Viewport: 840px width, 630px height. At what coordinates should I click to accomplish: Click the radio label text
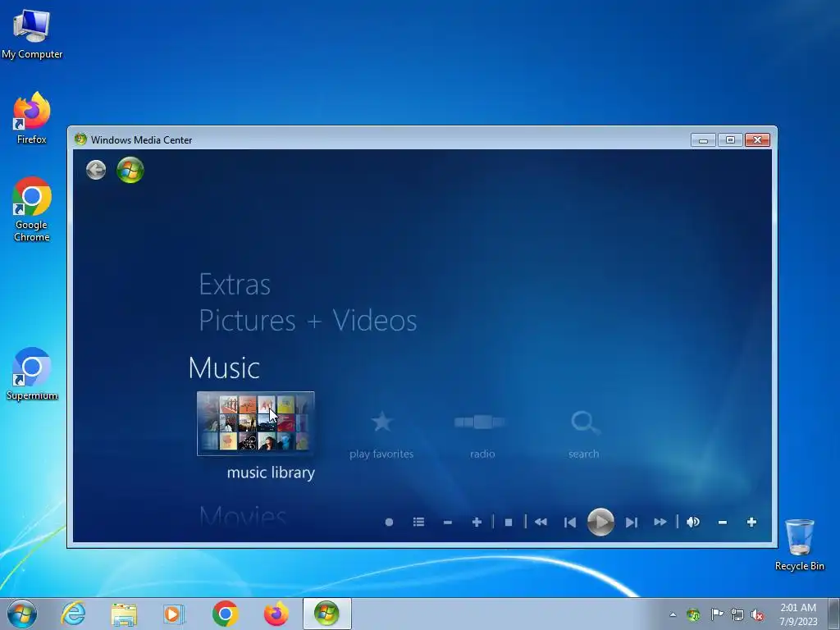click(x=482, y=454)
